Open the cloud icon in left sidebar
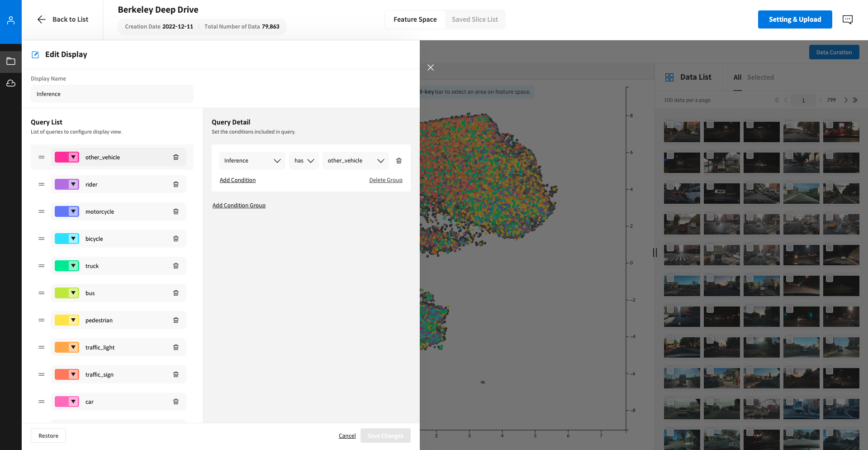The height and width of the screenshot is (450, 868). [x=11, y=83]
